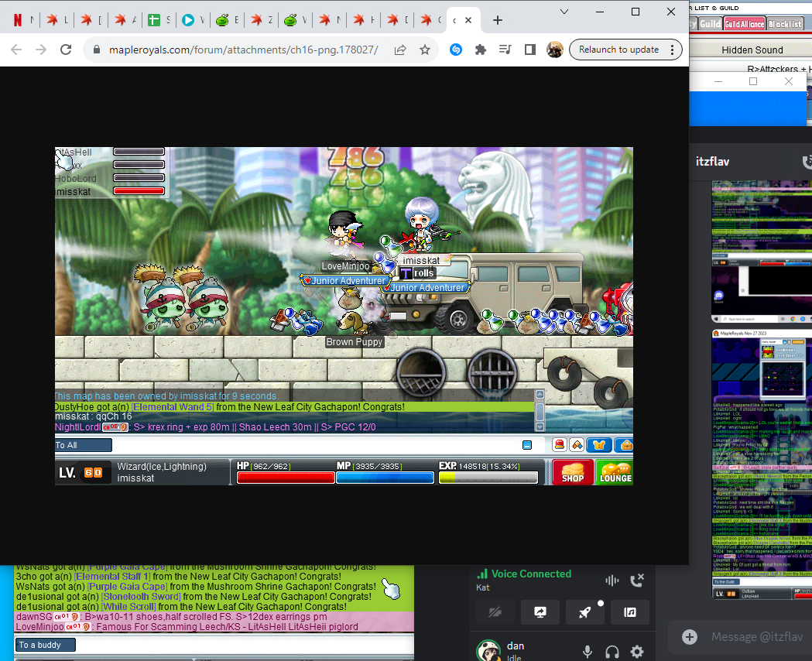Toggle Discord noise suppression waveform icon
This screenshot has width=812, height=661.
tap(612, 580)
